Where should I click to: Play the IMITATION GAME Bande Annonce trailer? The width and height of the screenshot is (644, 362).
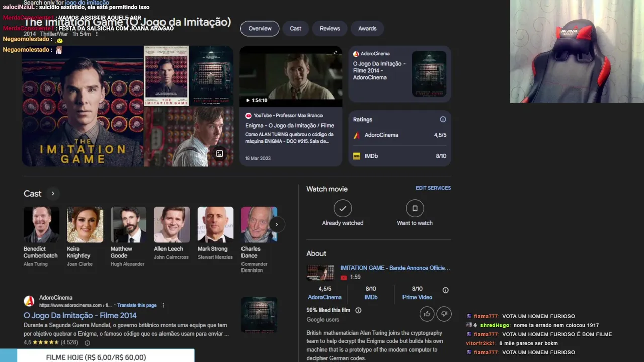(395, 268)
